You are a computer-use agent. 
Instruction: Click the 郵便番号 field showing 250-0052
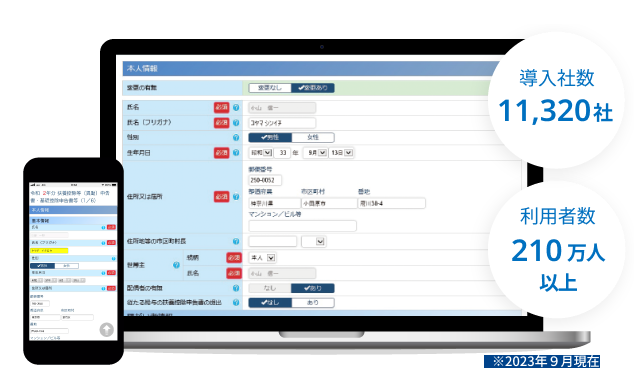click(265, 180)
